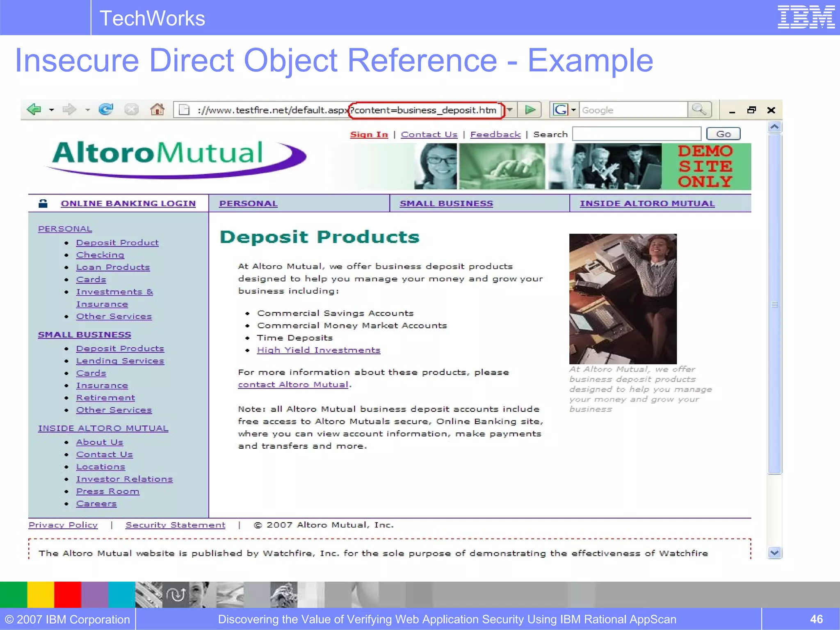Click the magnifier search icon
This screenshot has height=630, width=840.
[699, 110]
